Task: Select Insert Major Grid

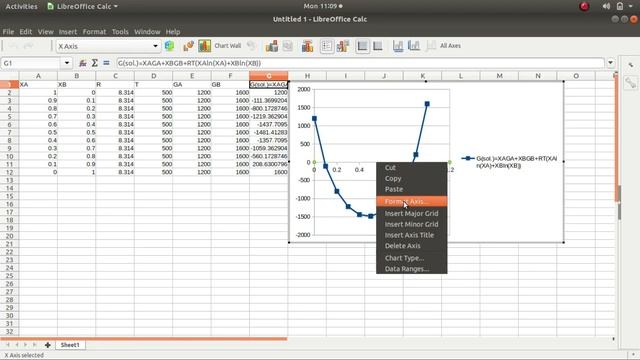Action: [411, 213]
